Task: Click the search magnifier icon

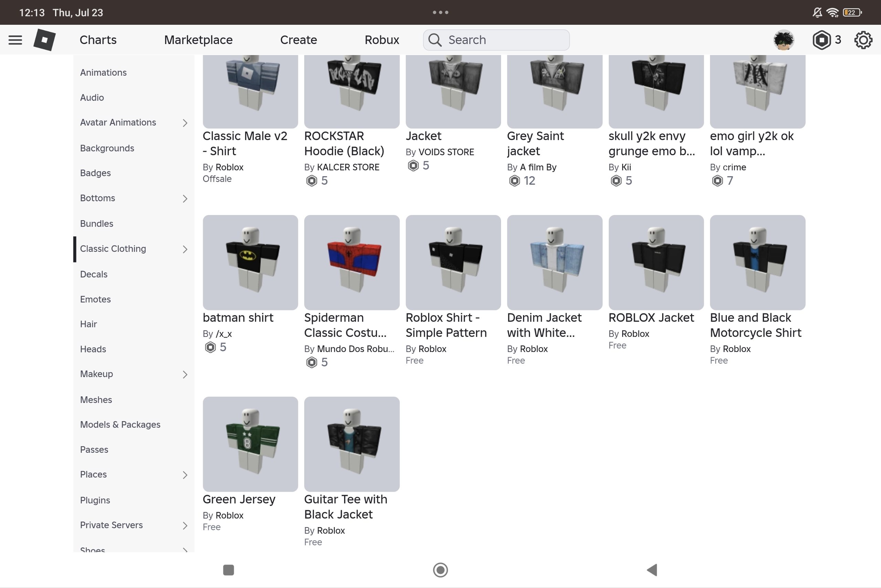Action: point(435,40)
